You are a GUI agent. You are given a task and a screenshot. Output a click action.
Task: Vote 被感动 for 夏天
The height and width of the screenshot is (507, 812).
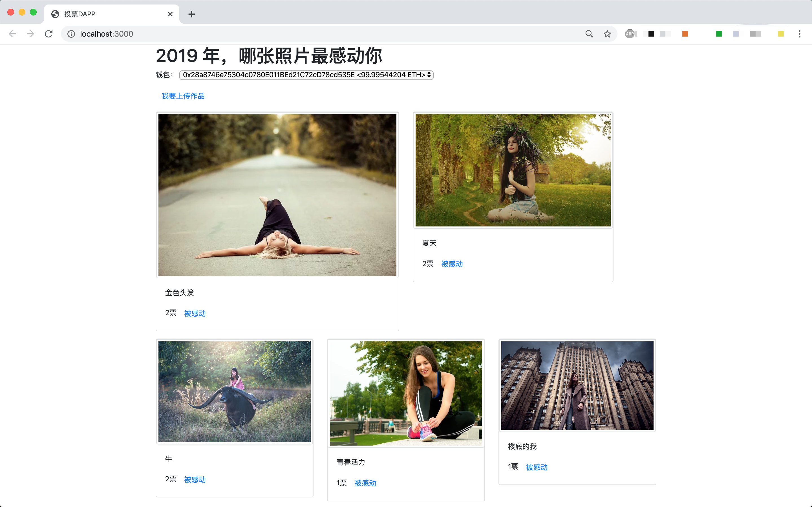(x=452, y=264)
